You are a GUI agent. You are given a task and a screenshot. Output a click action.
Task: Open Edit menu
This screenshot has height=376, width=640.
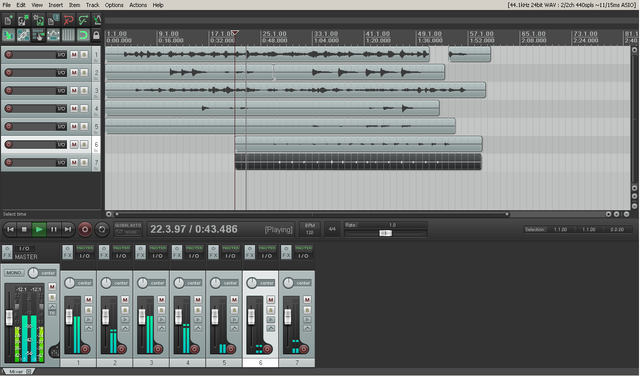[21, 5]
